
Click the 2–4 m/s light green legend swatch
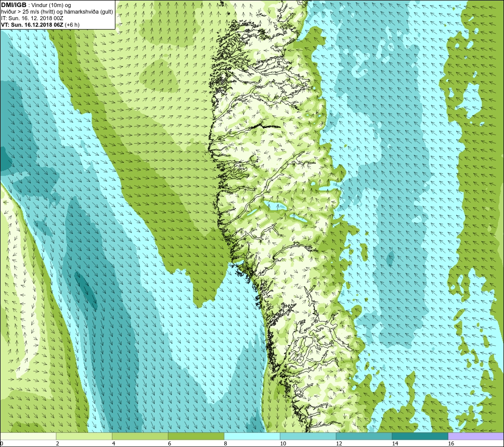(84, 436)
